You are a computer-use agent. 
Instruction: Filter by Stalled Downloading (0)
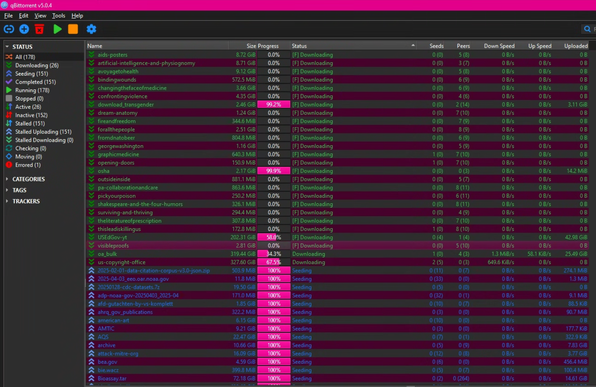tap(44, 140)
